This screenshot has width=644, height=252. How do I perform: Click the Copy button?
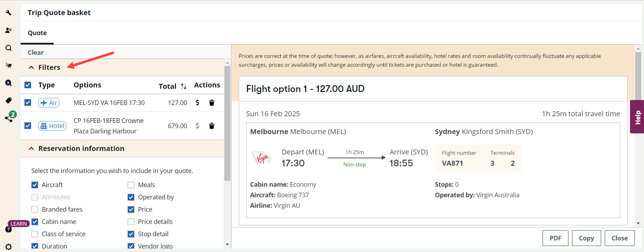(586, 238)
